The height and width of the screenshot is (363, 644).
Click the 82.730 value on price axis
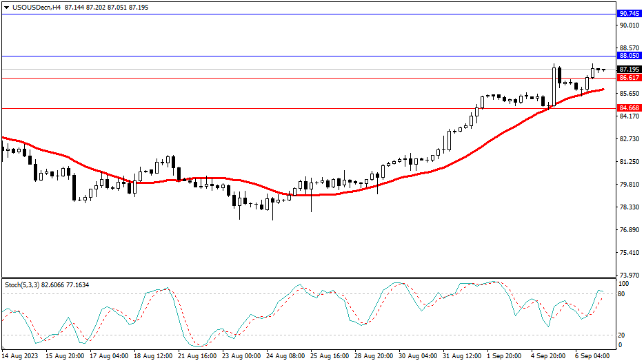[x=629, y=139]
